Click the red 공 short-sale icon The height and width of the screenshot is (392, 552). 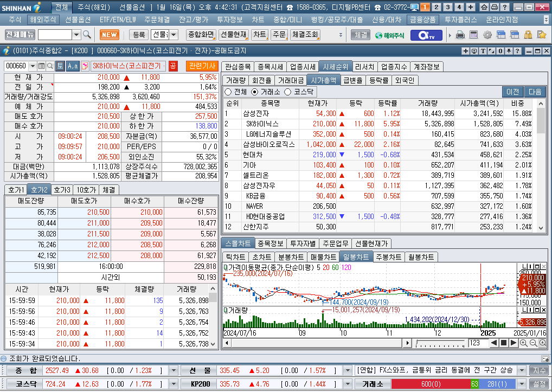click(173, 66)
